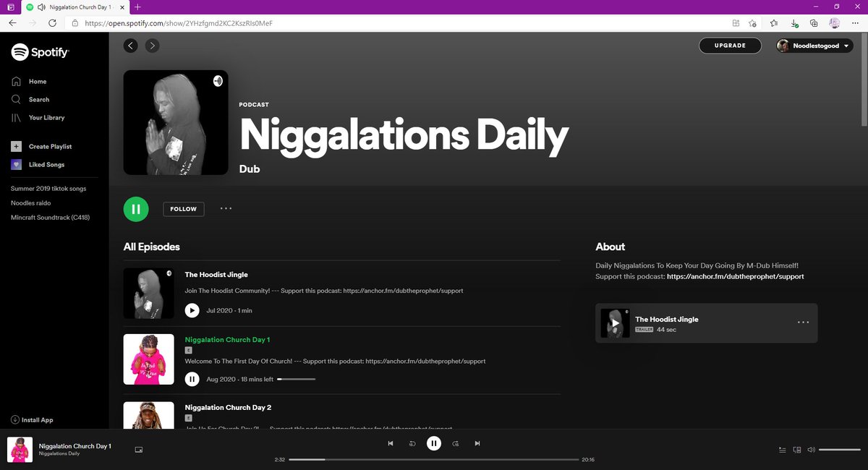This screenshot has width=868, height=470.
Task: Rewind 15 seconds
Action: tap(412, 443)
